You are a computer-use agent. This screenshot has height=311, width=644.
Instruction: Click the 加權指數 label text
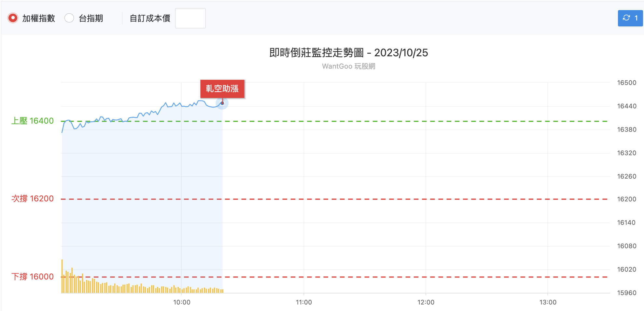tap(38, 18)
